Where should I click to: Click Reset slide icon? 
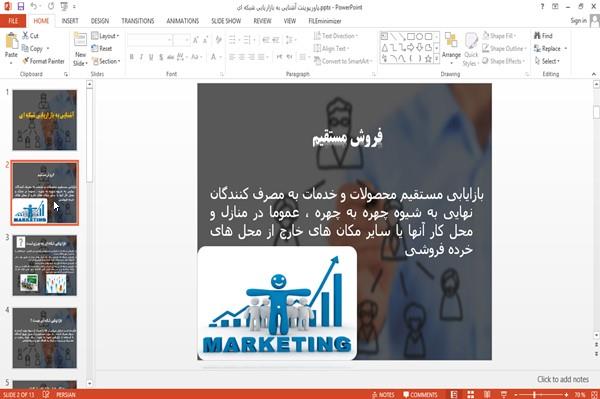(x=95, y=48)
